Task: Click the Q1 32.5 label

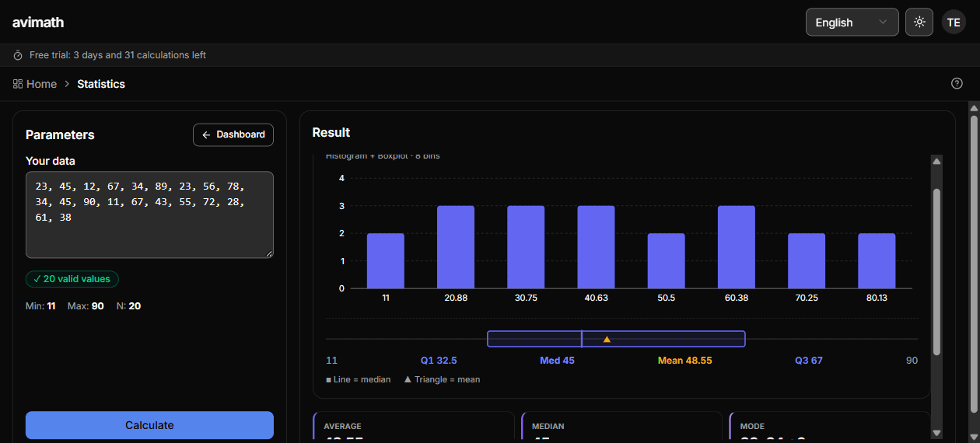Action: pos(439,361)
